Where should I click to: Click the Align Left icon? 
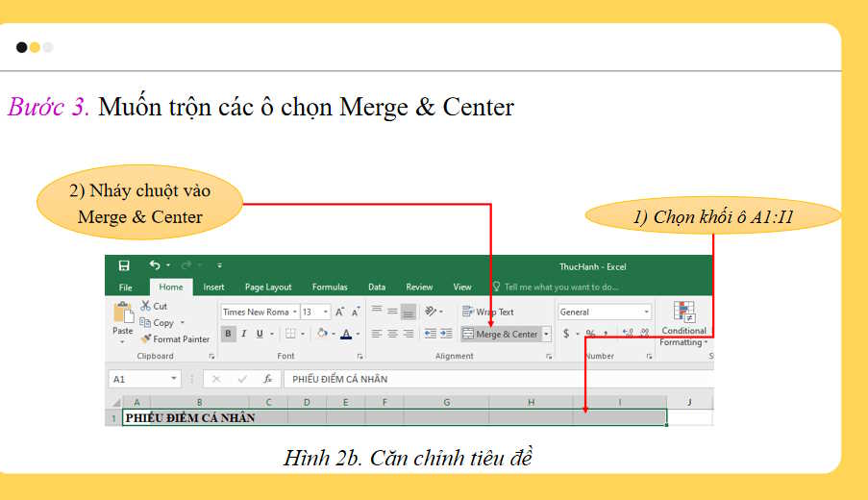point(377,334)
